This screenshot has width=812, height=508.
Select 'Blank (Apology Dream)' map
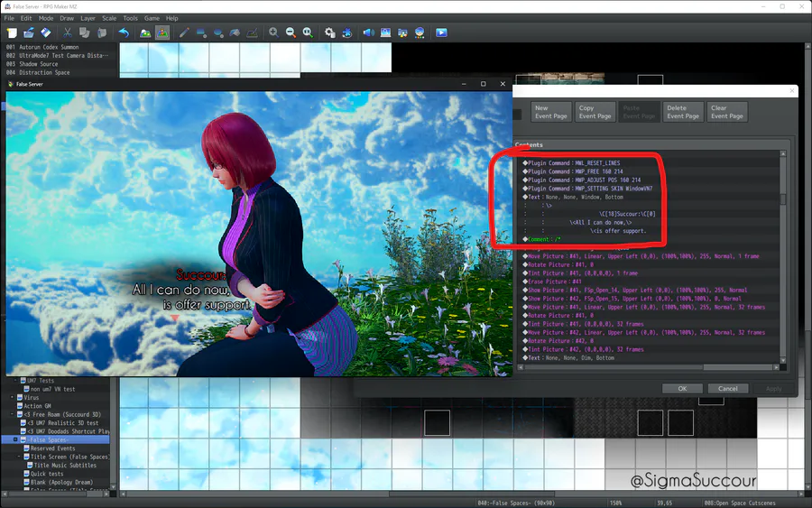point(61,482)
